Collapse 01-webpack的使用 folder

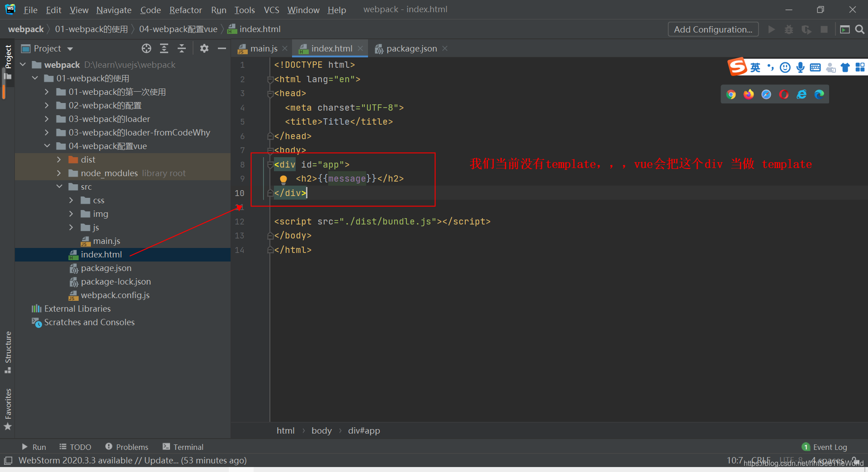[x=35, y=78]
